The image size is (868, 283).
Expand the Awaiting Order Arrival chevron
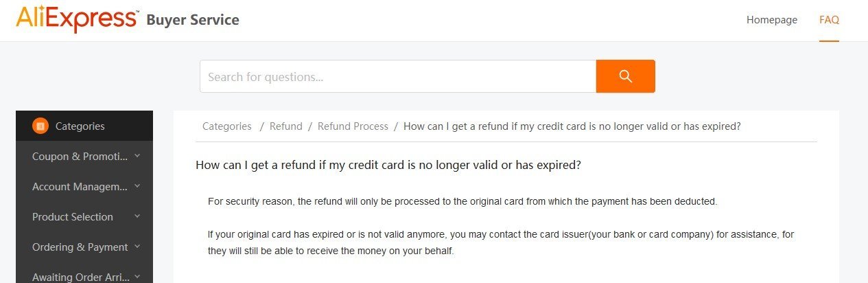tap(137, 276)
